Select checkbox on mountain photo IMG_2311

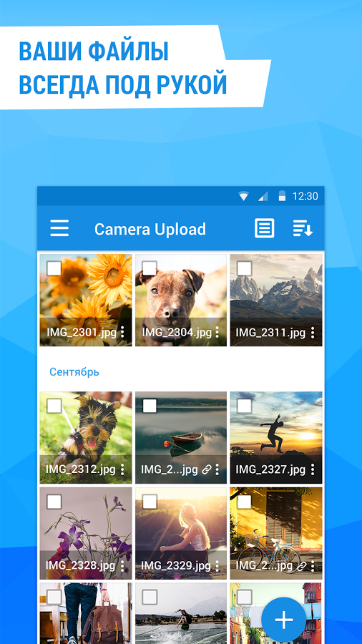tap(244, 268)
